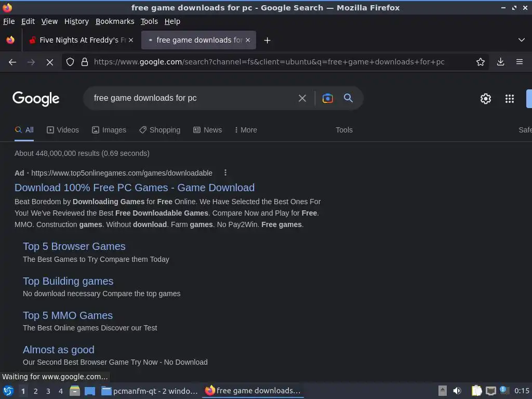Open Download 100% Free PC Games link

tap(135, 188)
